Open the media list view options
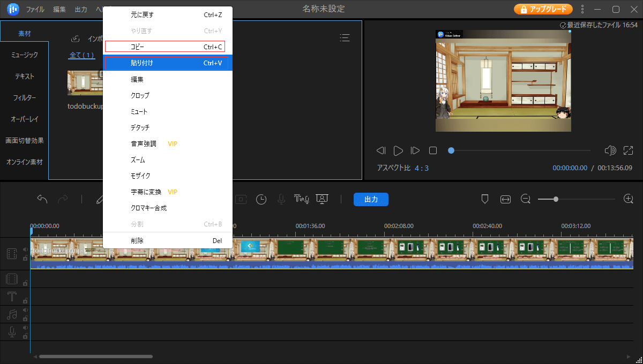Viewport: 643px width, 364px height. pyautogui.click(x=345, y=37)
